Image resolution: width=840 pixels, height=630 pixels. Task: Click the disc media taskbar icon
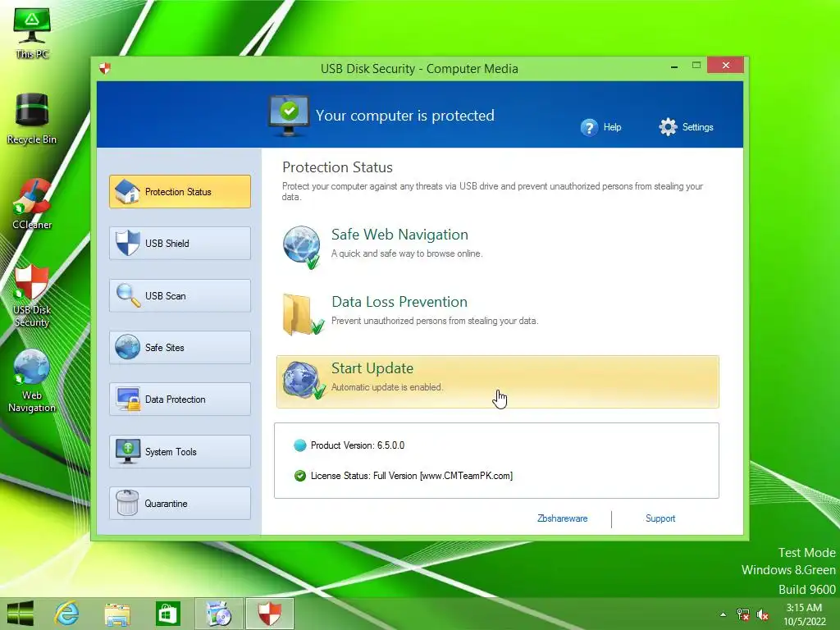click(x=218, y=614)
